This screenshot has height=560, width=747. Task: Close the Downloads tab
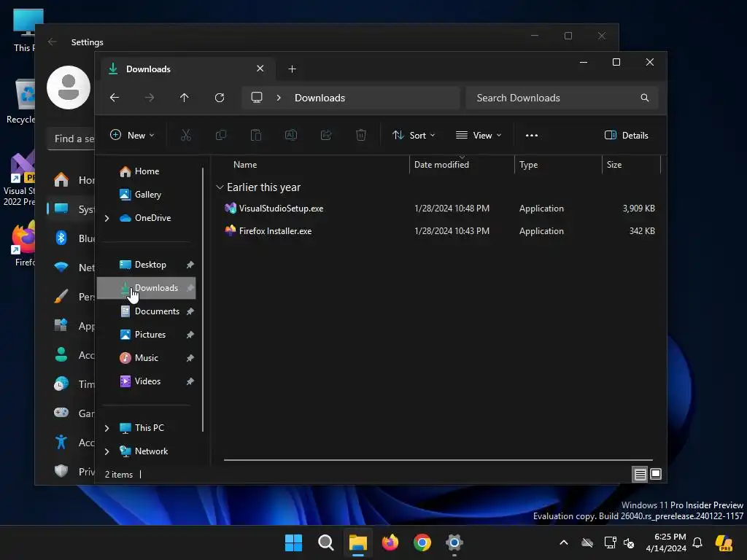(260, 69)
